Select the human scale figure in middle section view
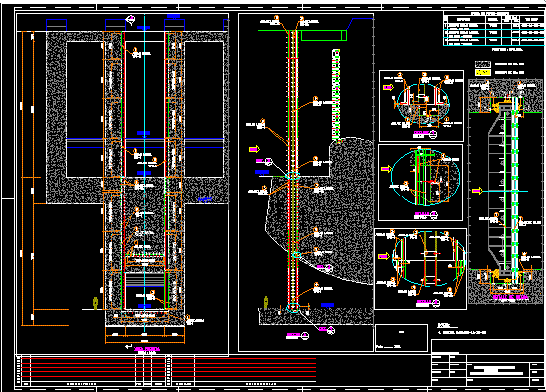The height and width of the screenshot is (392, 546). [x=266, y=303]
